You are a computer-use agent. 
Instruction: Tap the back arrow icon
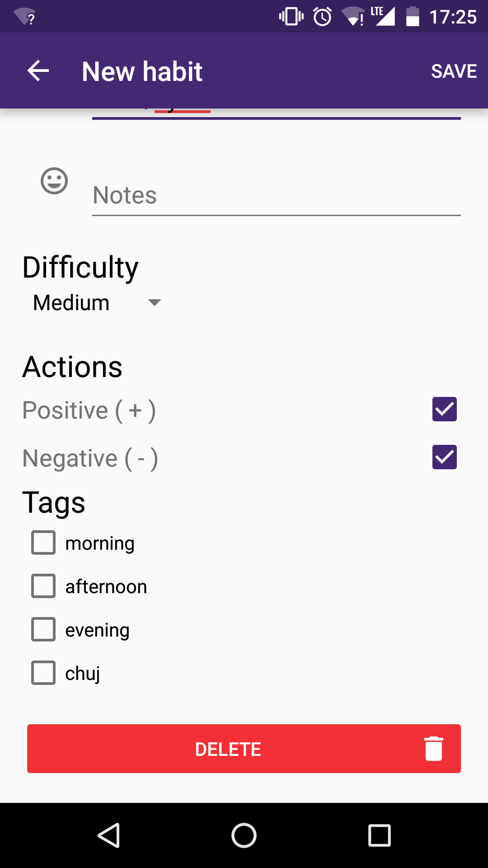point(38,71)
